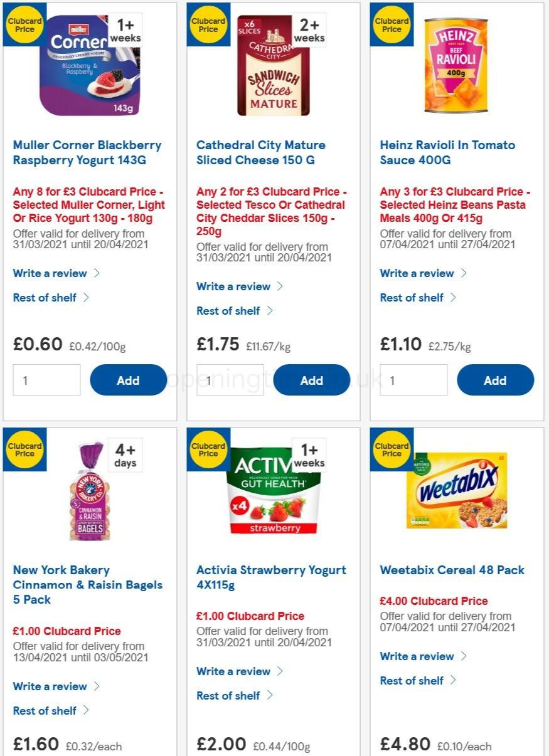The height and width of the screenshot is (756, 549).
Task: Open the Cathedral City Mature Sliced Cheese product link
Action: click(x=261, y=152)
